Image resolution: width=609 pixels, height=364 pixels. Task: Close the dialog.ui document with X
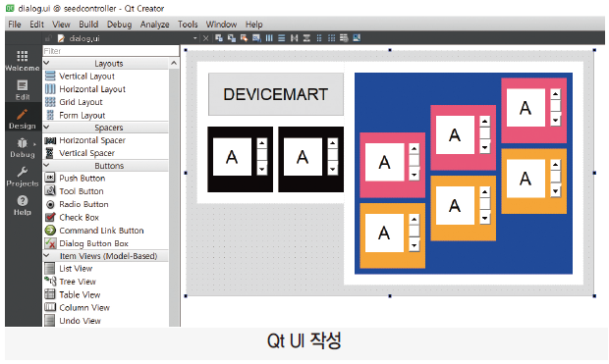(206, 38)
